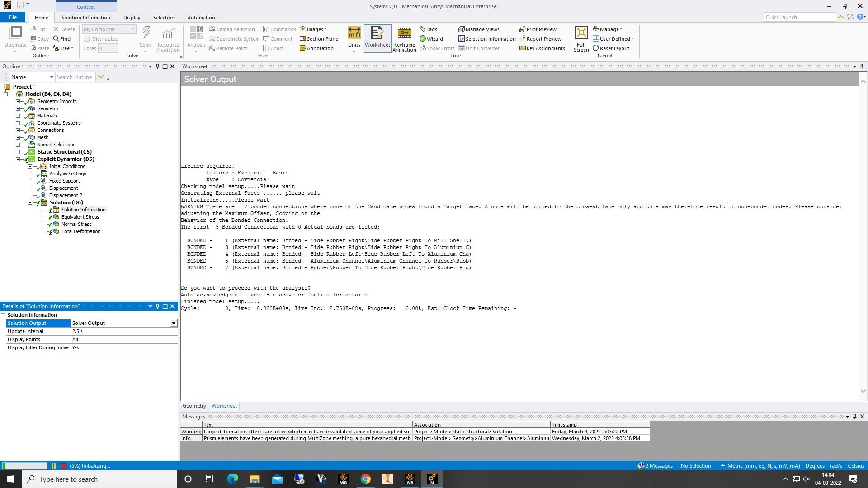Expand the Mesh tree node
This screenshot has height=488, width=868.
(18, 137)
